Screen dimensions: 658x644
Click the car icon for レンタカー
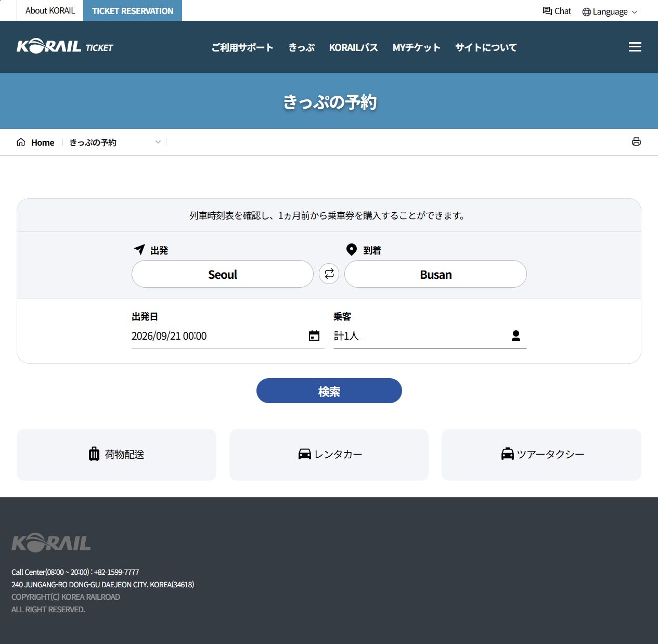click(x=305, y=454)
